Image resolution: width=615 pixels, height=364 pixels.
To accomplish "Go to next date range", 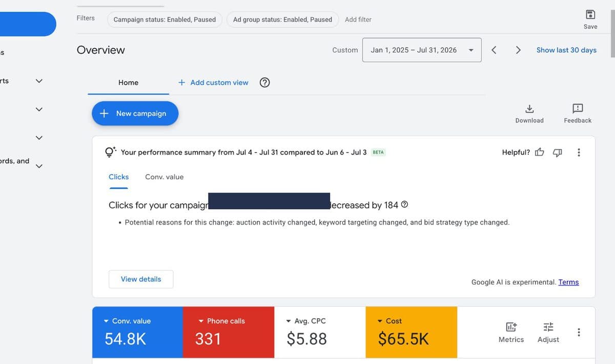I will [518, 50].
